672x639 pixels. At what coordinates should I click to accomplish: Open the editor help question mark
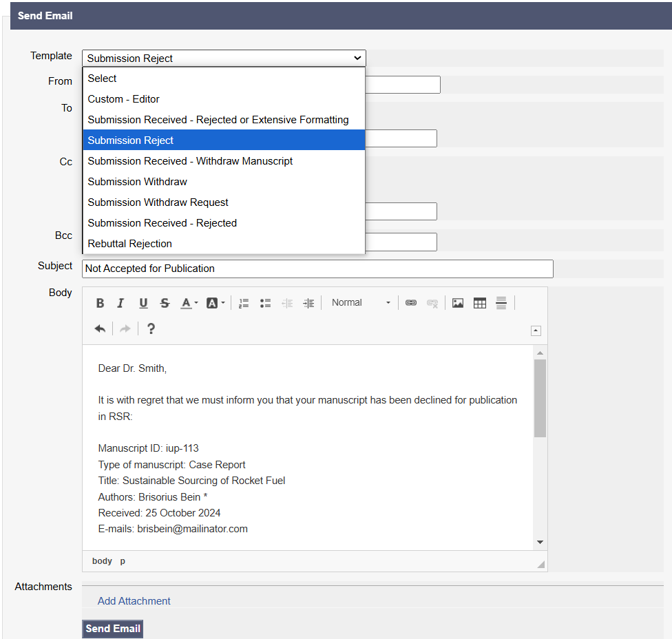click(x=151, y=328)
